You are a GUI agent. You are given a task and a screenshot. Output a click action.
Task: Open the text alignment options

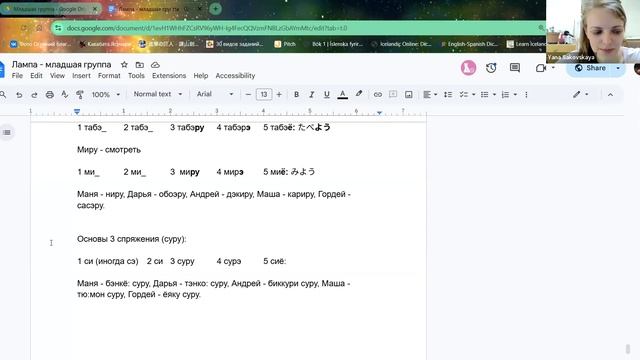(430, 95)
